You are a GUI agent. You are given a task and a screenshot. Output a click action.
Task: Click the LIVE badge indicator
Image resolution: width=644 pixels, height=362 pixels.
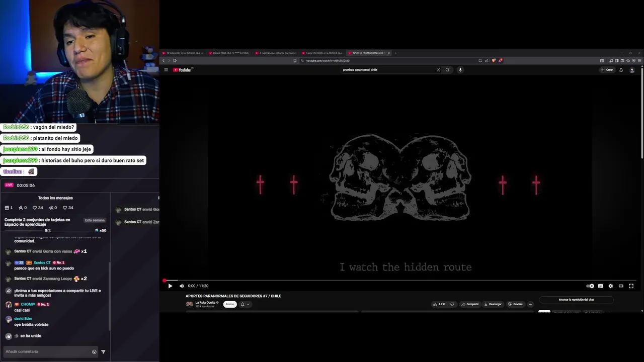9,185
